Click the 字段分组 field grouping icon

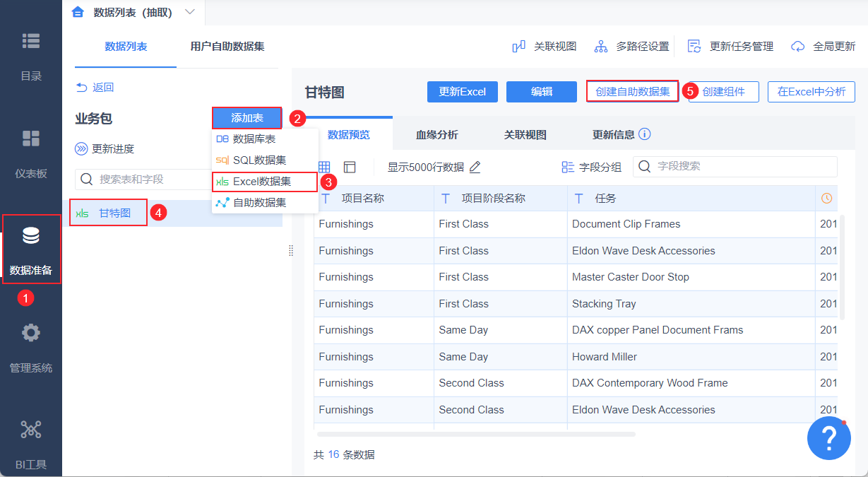pos(568,167)
